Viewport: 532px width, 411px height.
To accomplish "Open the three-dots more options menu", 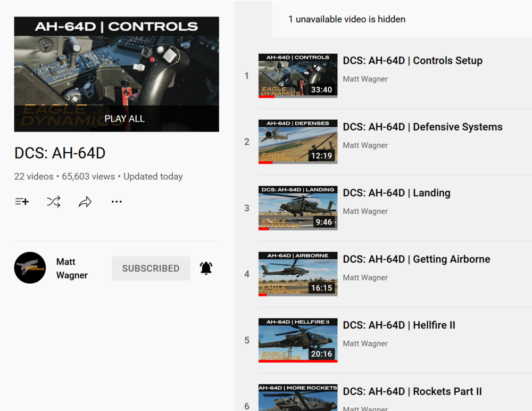I will (117, 202).
